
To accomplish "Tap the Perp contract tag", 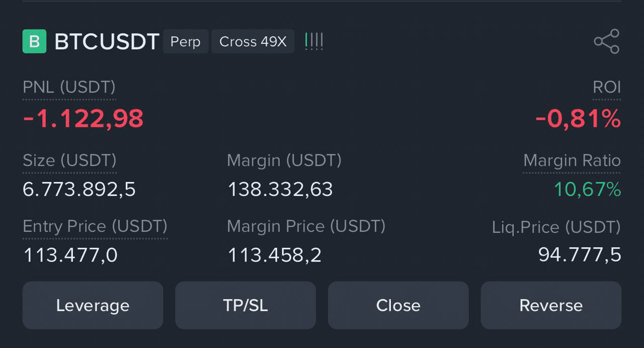I will (186, 41).
